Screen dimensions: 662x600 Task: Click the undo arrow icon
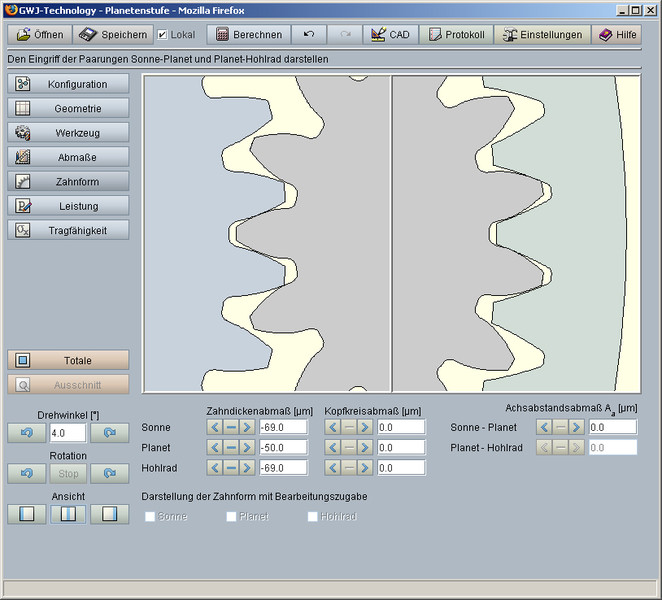coord(309,34)
